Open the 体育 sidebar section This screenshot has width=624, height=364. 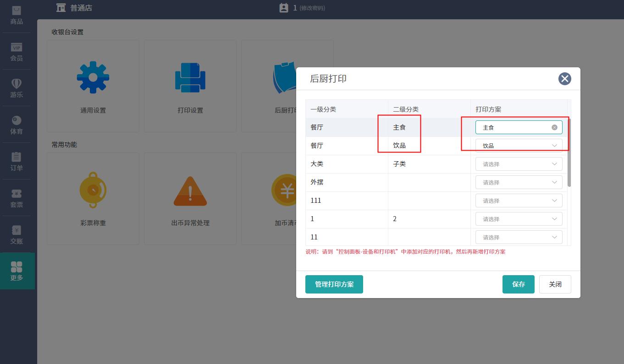pyautogui.click(x=17, y=125)
